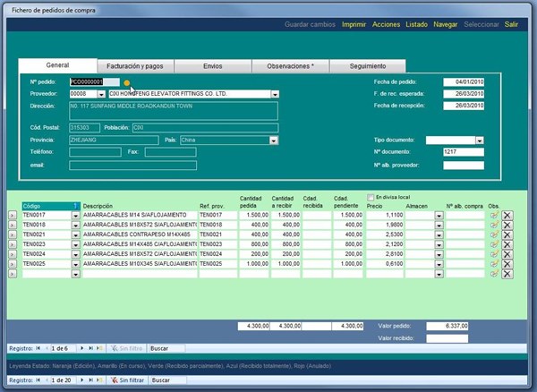Open the Seguimiento tab

point(368,66)
